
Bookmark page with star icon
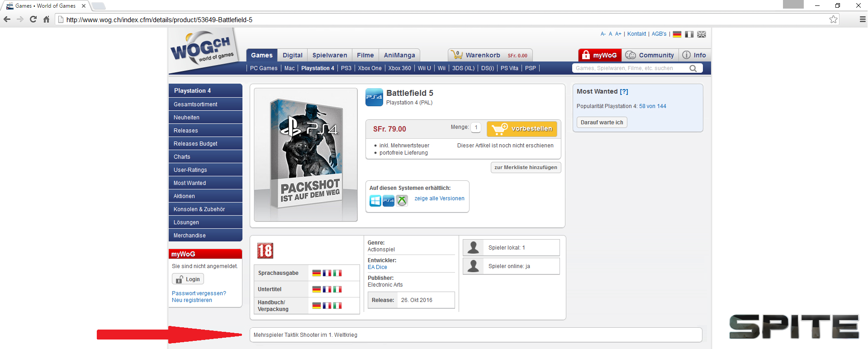click(x=833, y=19)
